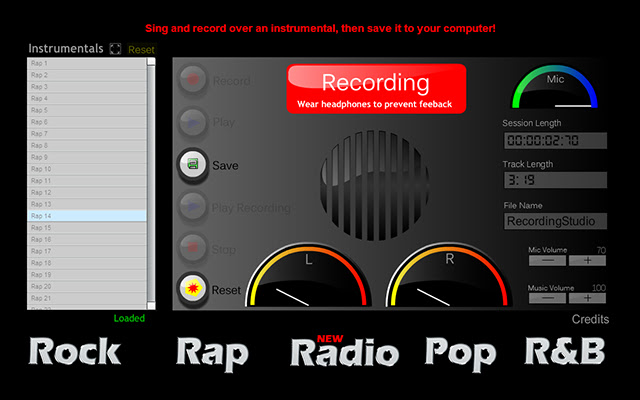This screenshot has height=400, width=640.
Task: Select Rap 17 in instrumentals list
Action: point(87,251)
